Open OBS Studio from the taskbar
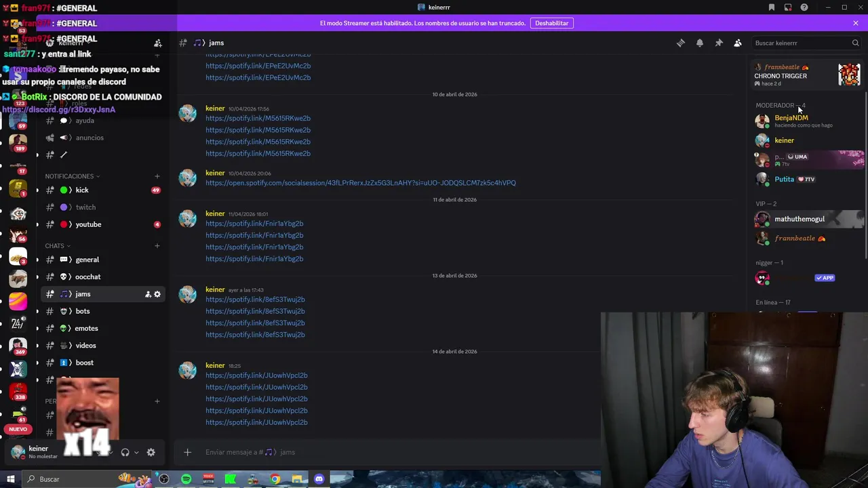Viewport: 868px width, 488px height. pyautogui.click(x=163, y=479)
